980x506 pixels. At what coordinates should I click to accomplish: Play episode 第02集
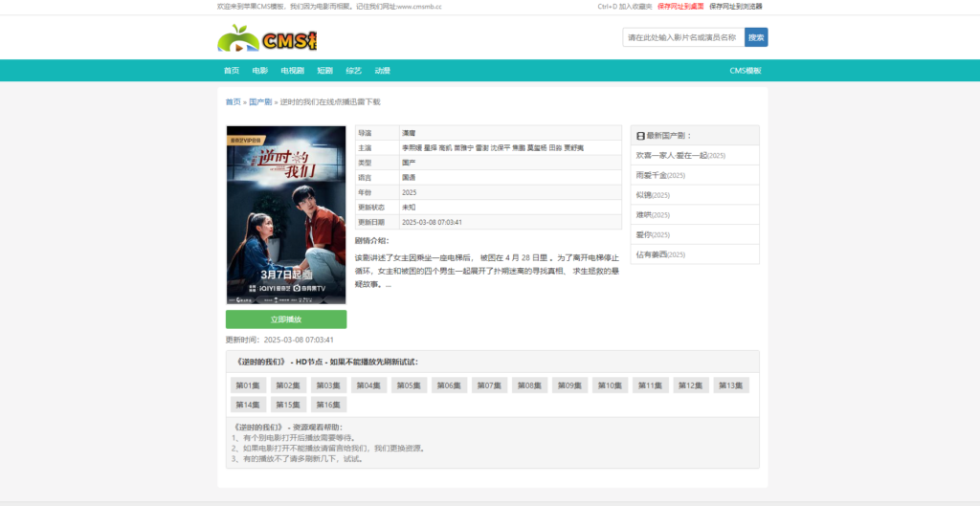coord(289,385)
